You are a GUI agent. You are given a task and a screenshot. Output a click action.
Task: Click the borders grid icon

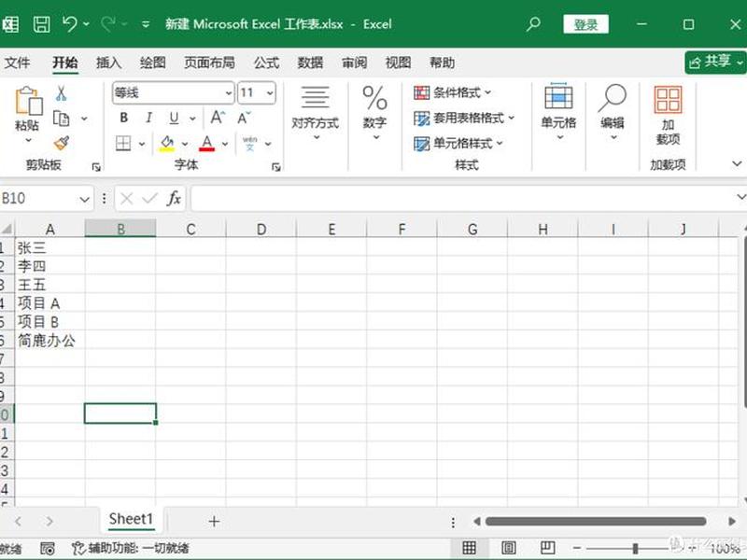click(x=123, y=144)
